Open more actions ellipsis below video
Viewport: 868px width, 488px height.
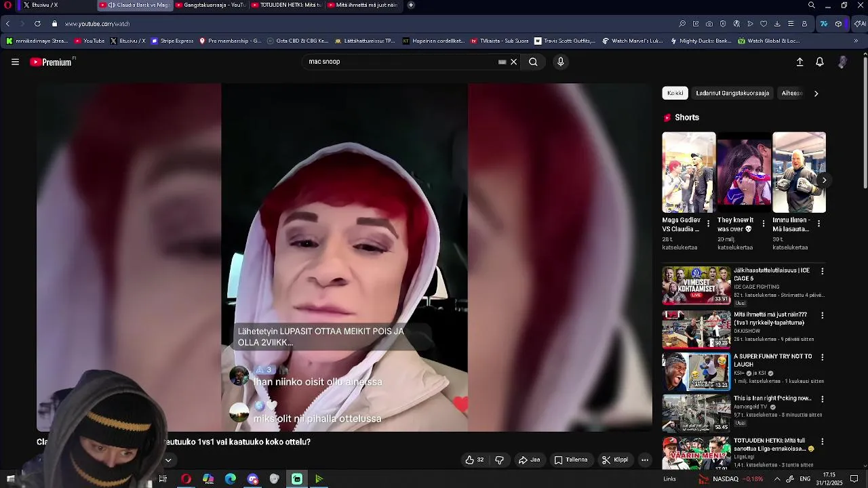(645, 460)
